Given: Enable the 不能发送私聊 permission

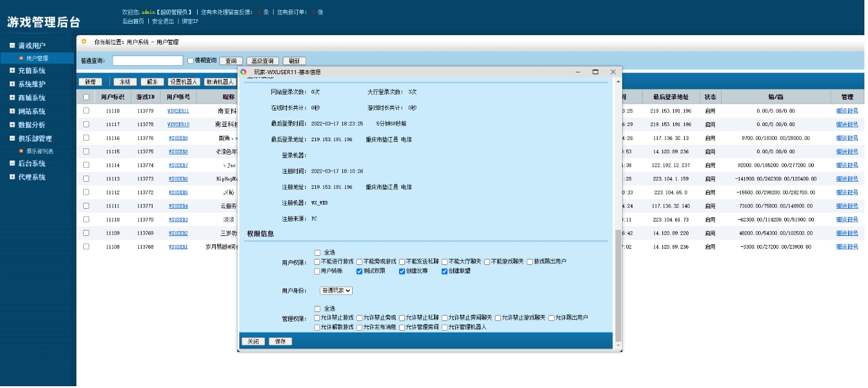Looking at the screenshot, I should tap(402, 262).
